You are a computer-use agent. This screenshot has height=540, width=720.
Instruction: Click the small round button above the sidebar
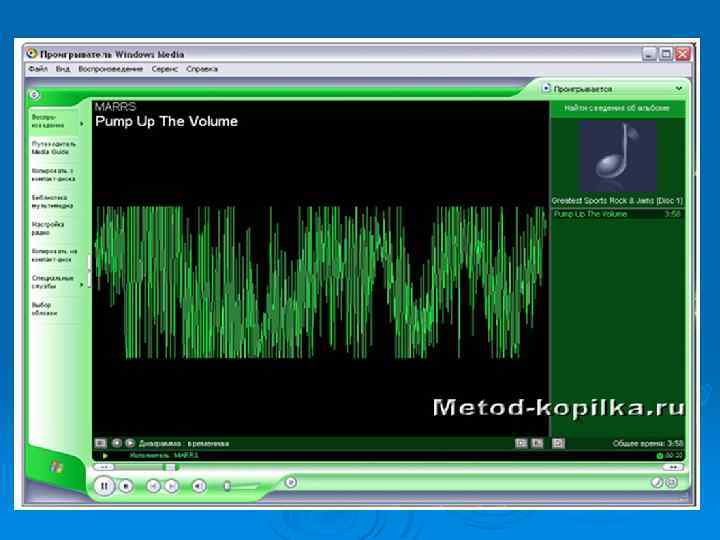34,95
